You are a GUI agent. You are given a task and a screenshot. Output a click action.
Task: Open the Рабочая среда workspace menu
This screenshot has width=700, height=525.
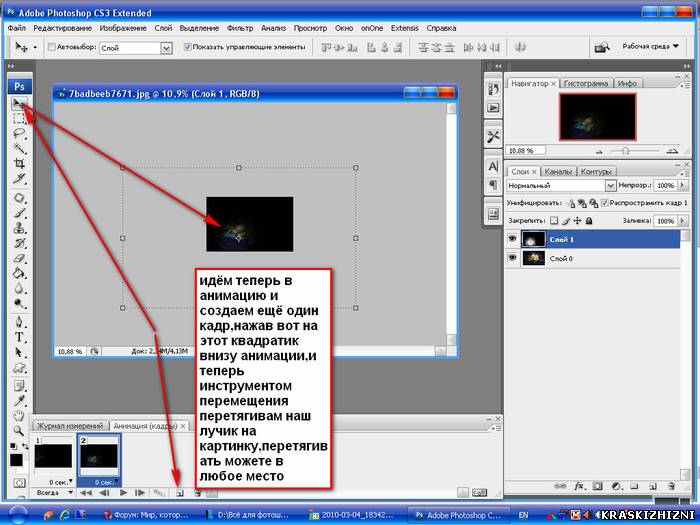[x=650, y=46]
